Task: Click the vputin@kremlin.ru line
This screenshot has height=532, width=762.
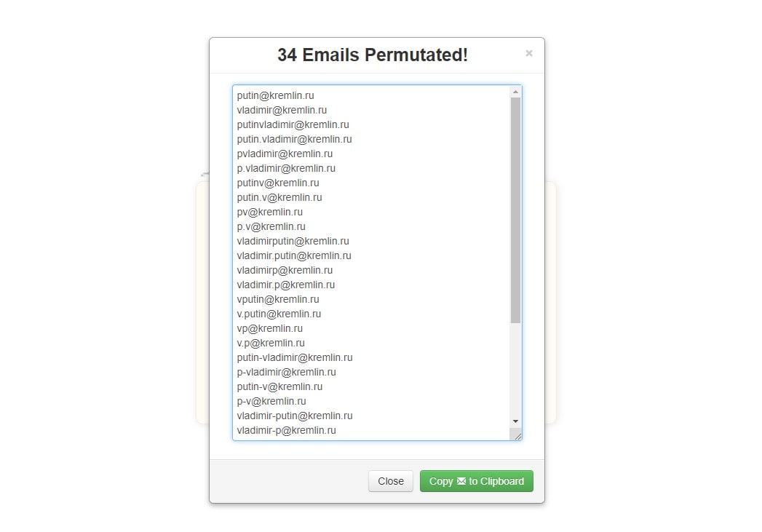Action: tap(278, 299)
